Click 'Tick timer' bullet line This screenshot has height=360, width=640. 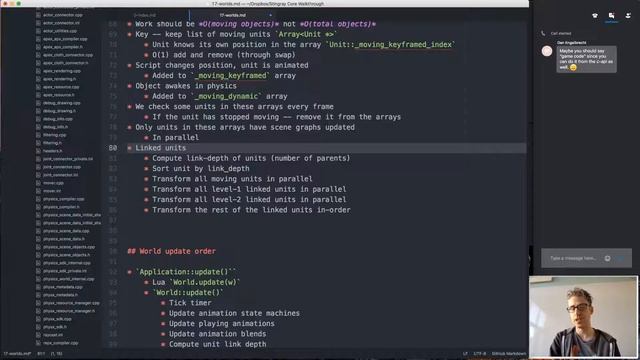click(x=190, y=303)
